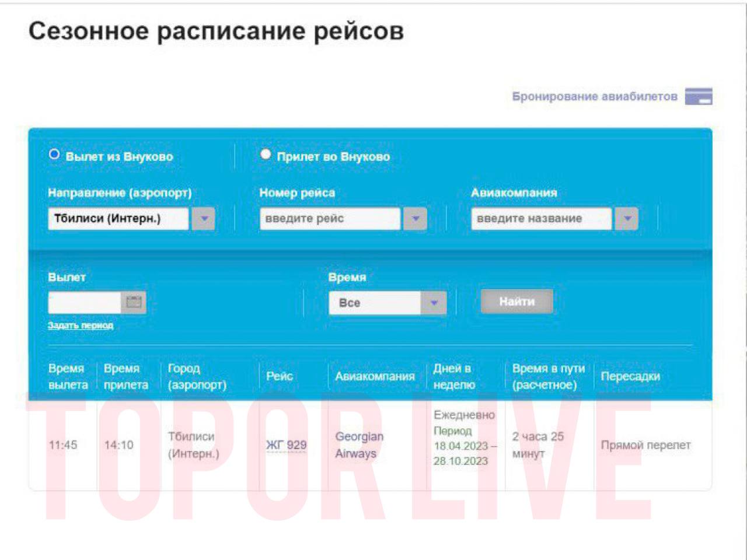Viewport: 747px width, 560px height.
Task: Open the calendar date picker icon
Action: pos(134,302)
